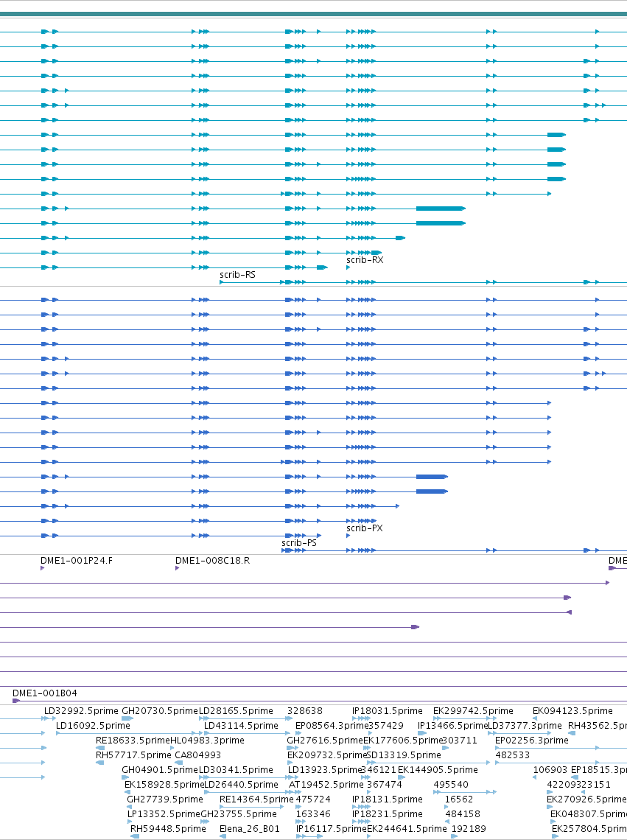
Task: Select EST label LD26440.5prime
Action: point(241,784)
